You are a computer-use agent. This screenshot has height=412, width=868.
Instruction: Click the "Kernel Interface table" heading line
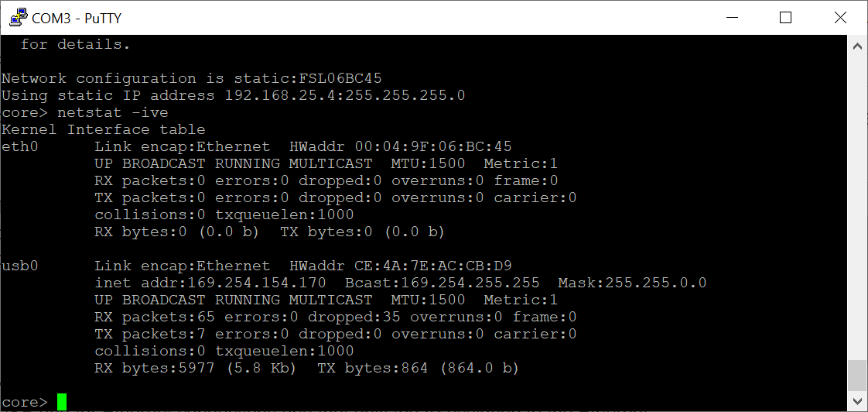point(103,129)
